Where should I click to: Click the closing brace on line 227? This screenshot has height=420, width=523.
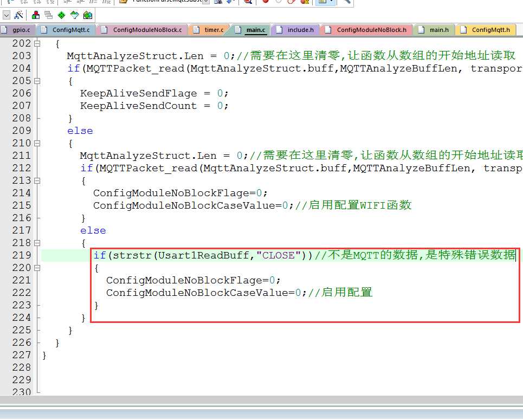tap(44, 356)
